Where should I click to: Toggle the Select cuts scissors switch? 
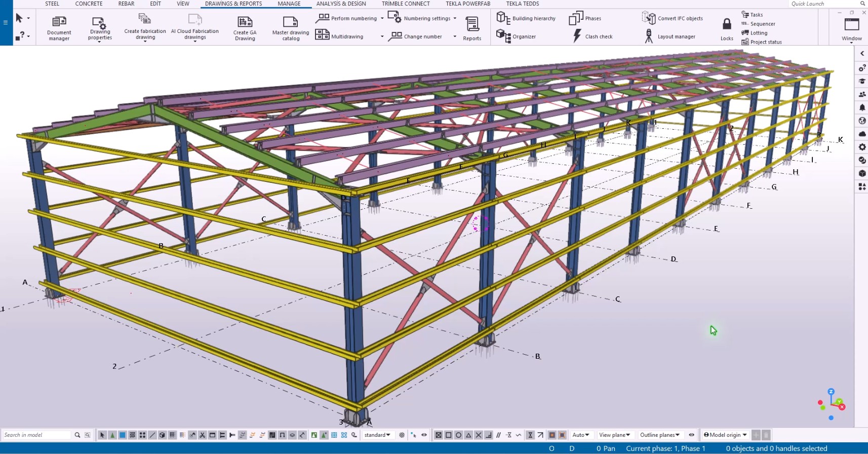202,435
